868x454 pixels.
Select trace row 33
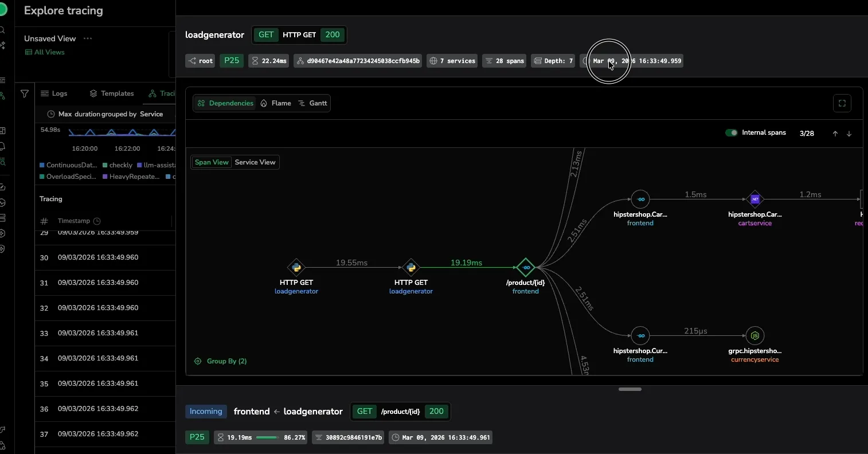coord(105,333)
